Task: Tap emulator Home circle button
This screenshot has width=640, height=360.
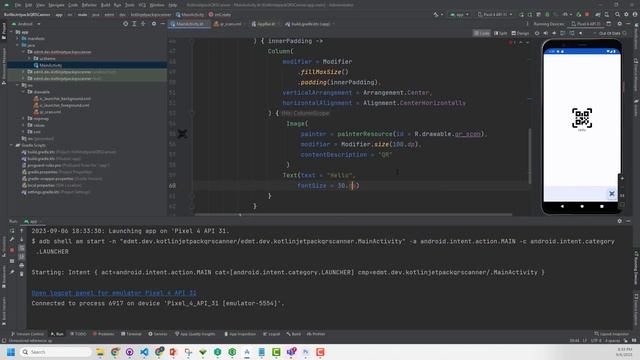Action: (582, 207)
